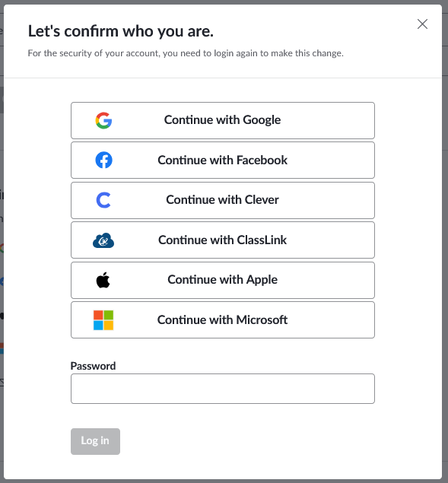Click the dimmed backdrop below the dialog
This screenshot has width=448, height=483.
click(x=224, y=481)
